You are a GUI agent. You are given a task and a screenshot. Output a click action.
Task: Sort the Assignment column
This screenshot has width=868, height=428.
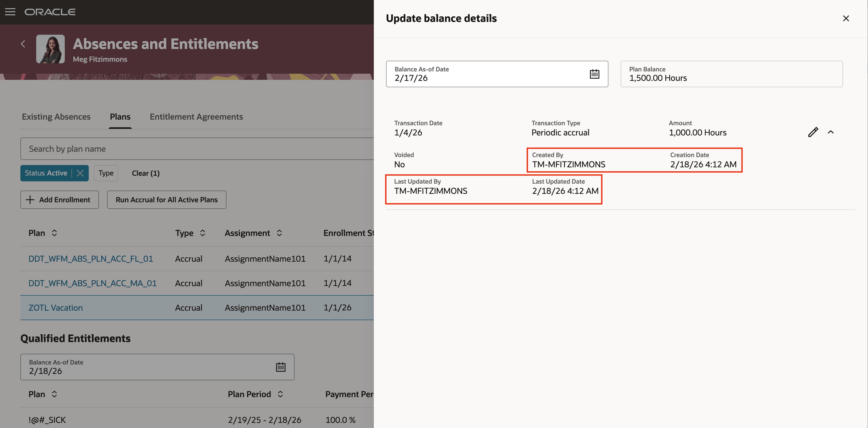279,233
